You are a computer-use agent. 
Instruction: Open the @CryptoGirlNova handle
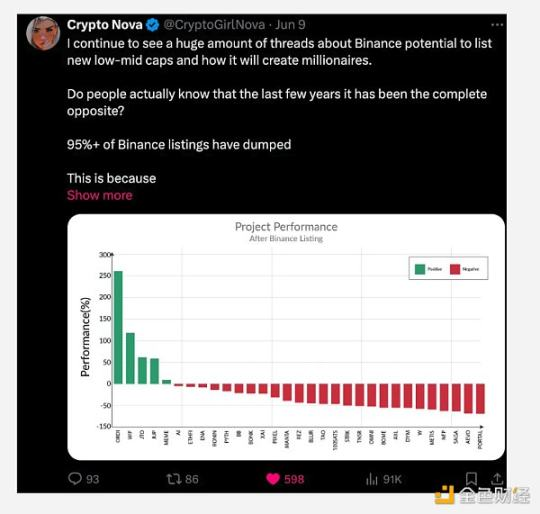[214, 25]
